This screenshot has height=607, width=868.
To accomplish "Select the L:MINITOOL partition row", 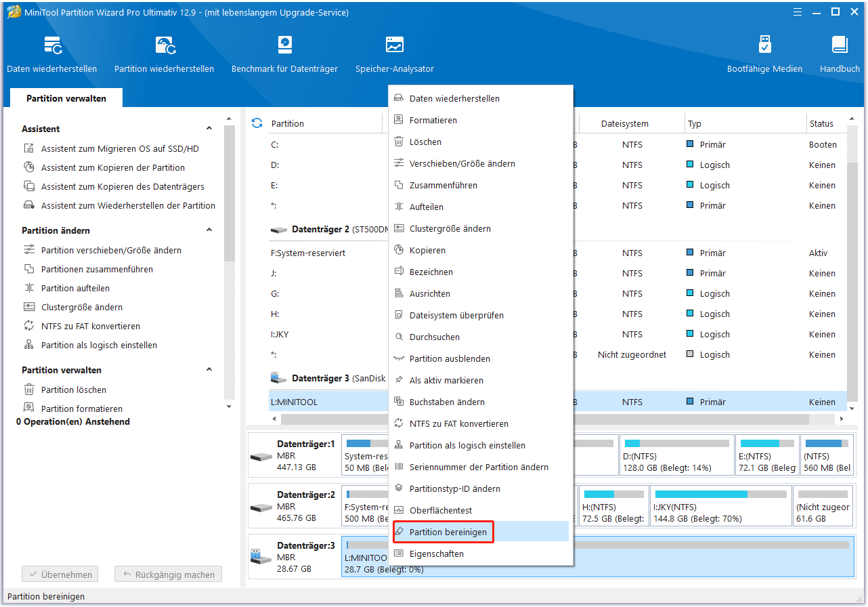I will coord(558,402).
